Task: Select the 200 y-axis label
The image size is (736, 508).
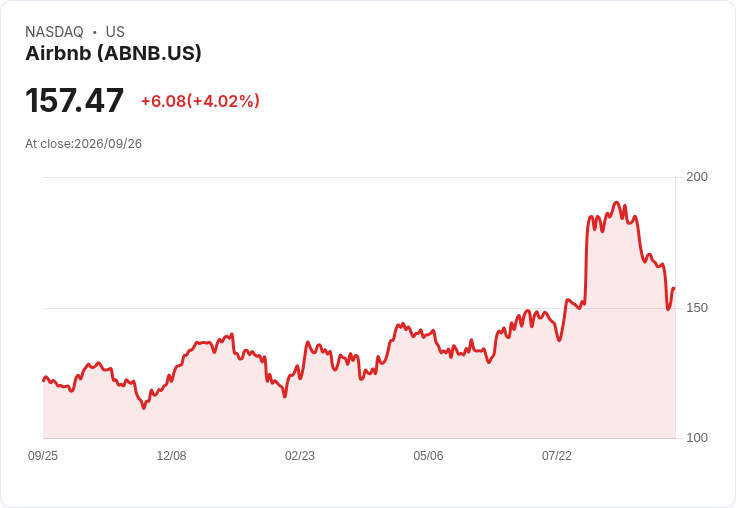Action: pyautogui.click(x=697, y=177)
